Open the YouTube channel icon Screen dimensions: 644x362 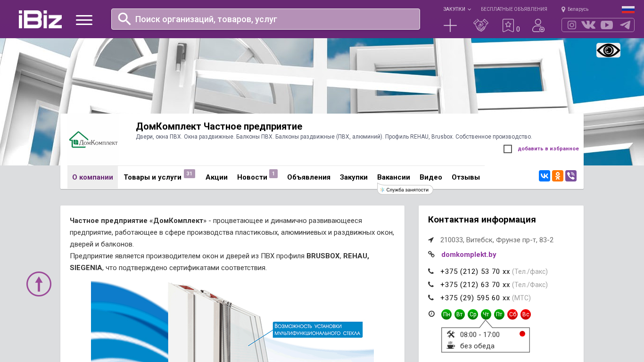coord(607,25)
